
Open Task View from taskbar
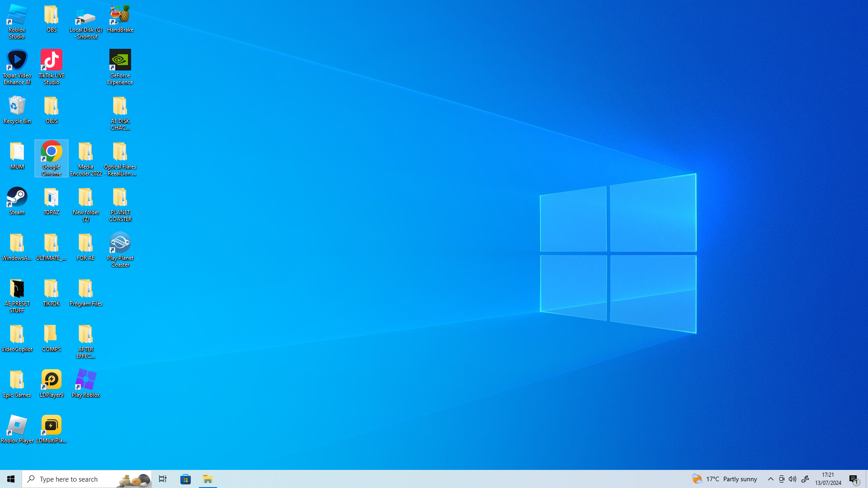point(162,479)
